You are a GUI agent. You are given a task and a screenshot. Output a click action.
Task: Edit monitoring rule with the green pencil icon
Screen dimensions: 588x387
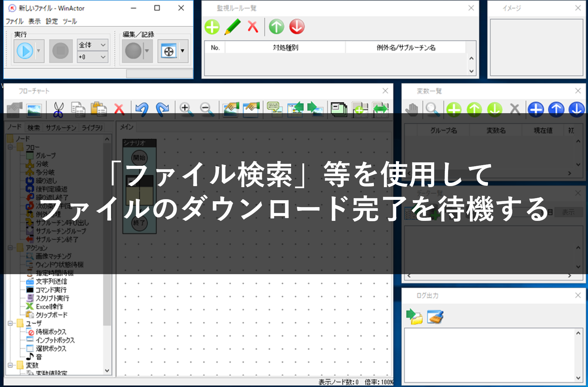[233, 27]
